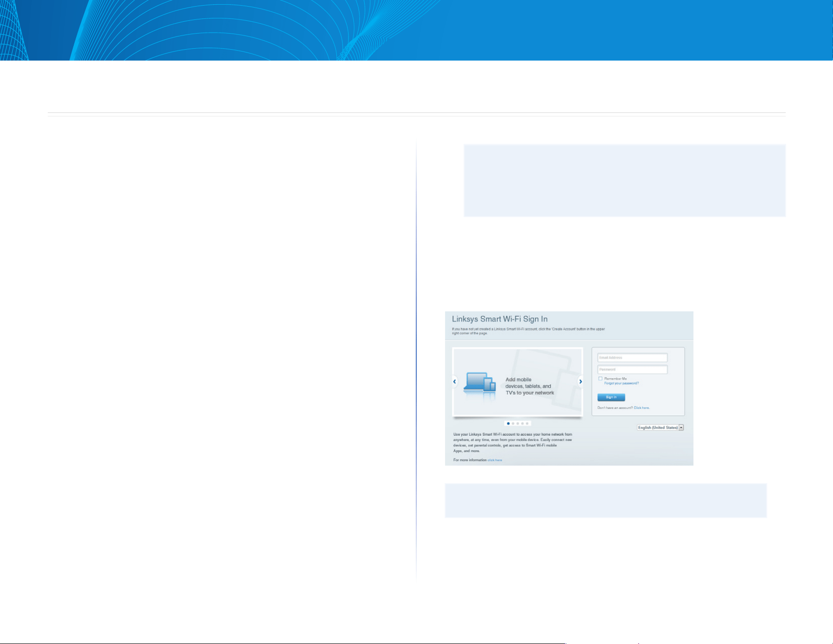Select the third carousel dot indicator
The height and width of the screenshot is (644, 833).
point(518,423)
